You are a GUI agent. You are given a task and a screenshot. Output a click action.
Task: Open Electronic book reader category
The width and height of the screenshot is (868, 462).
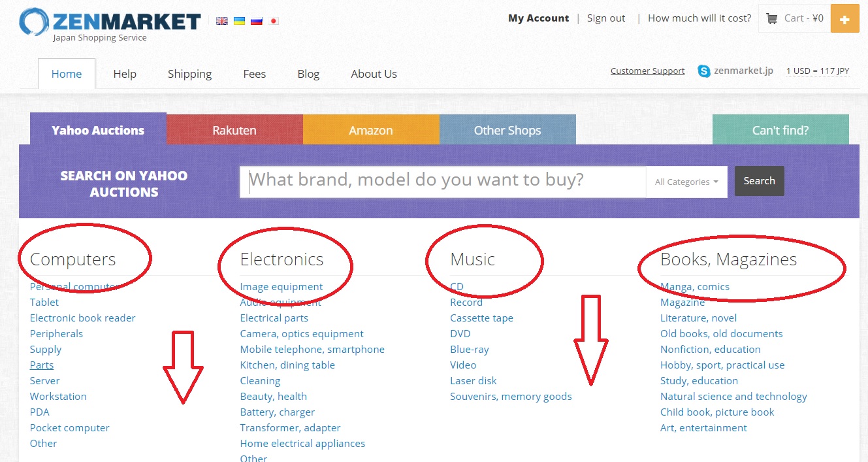coord(83,318)
